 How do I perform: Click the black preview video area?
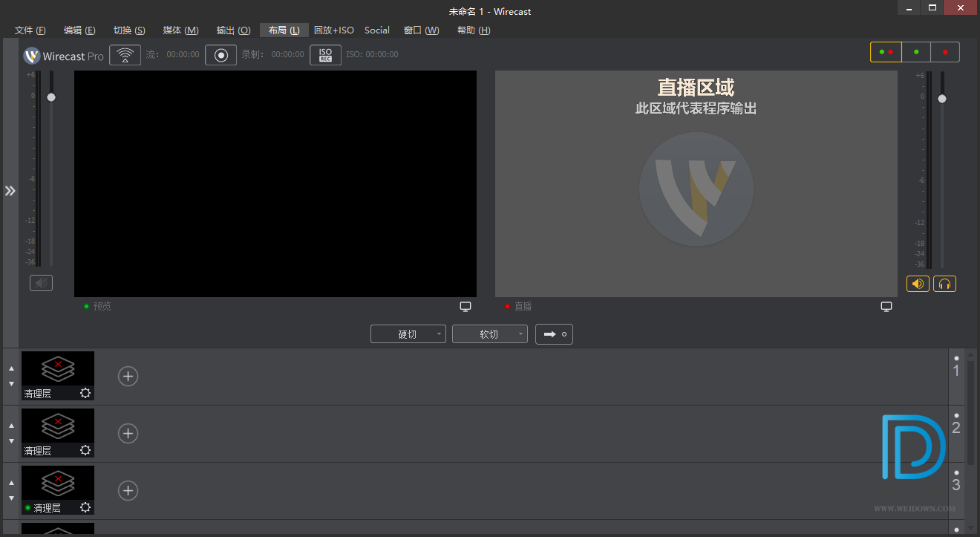(275, 183)
